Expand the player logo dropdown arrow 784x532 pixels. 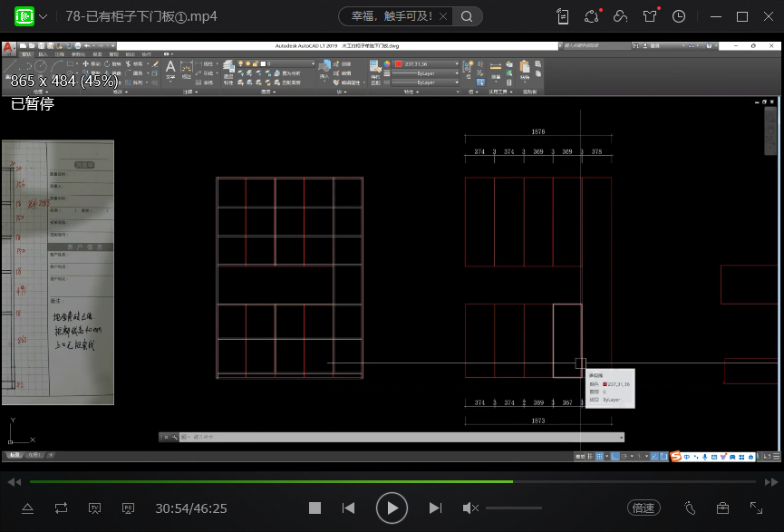pos(43,16)
